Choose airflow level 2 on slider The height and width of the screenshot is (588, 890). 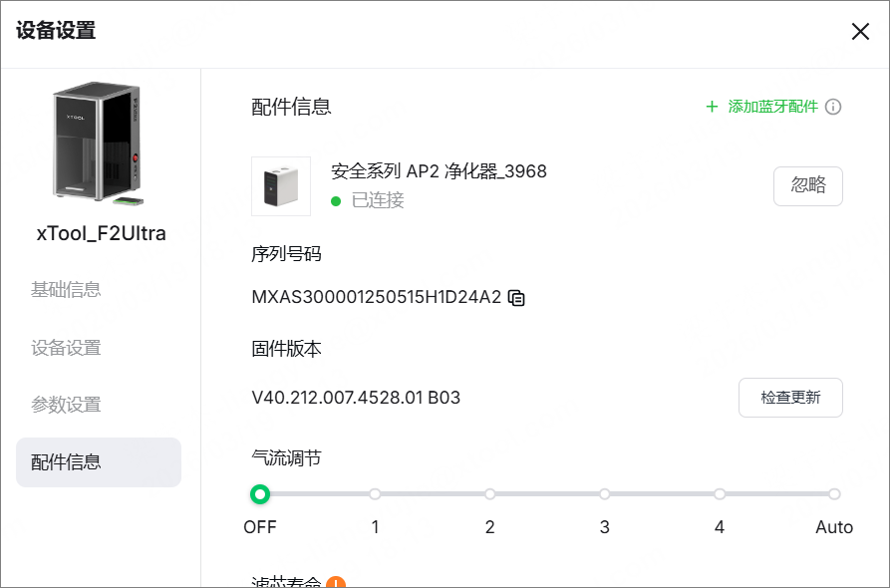(x=490, y=494)
